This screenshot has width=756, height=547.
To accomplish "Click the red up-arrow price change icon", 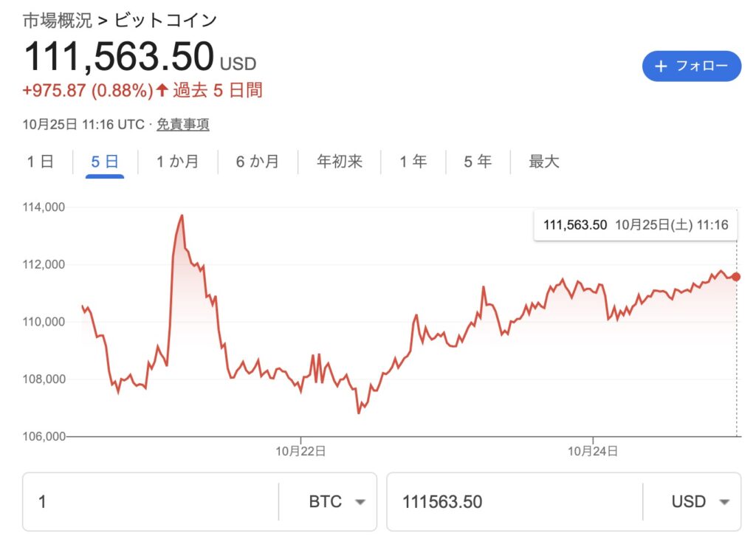I will click(162, 91).
